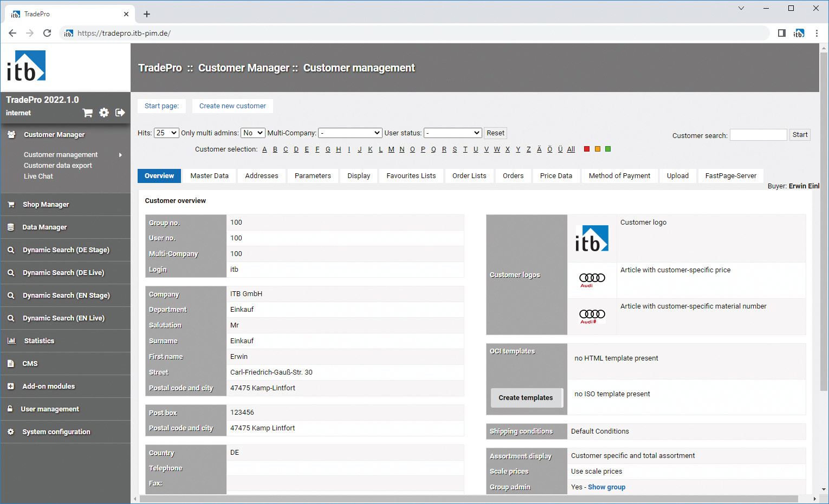Click the Create new customer link
Viewport: 829px width, 504px height.
tap(232, 106)
